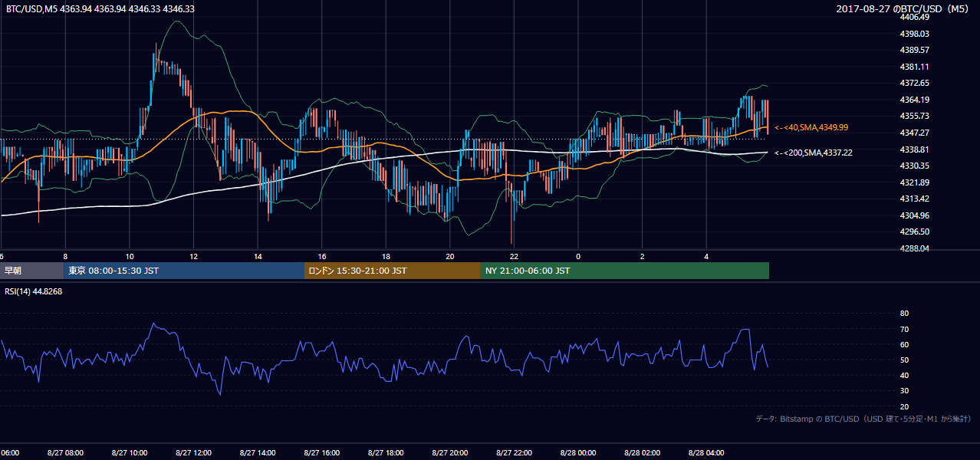Click the 4355.73 price axis label
The width and height of the screenshot is (980, 460).
pos(915,116)
